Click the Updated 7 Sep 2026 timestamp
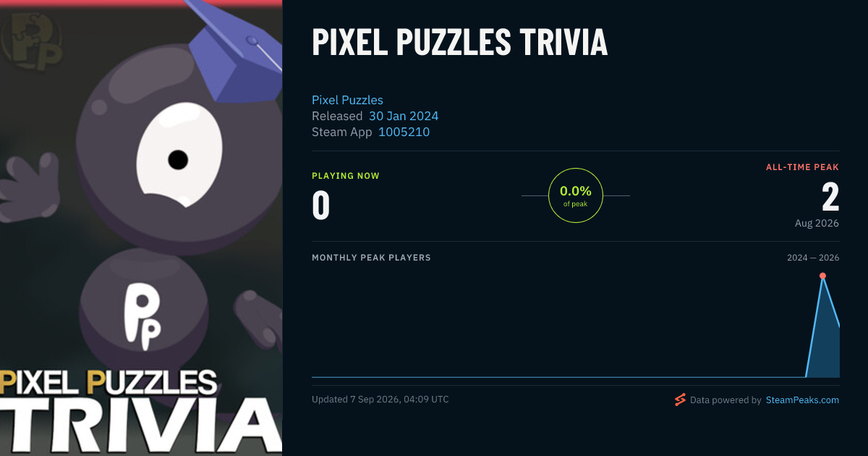Screen dimensions: 868x456 (380, 400)
